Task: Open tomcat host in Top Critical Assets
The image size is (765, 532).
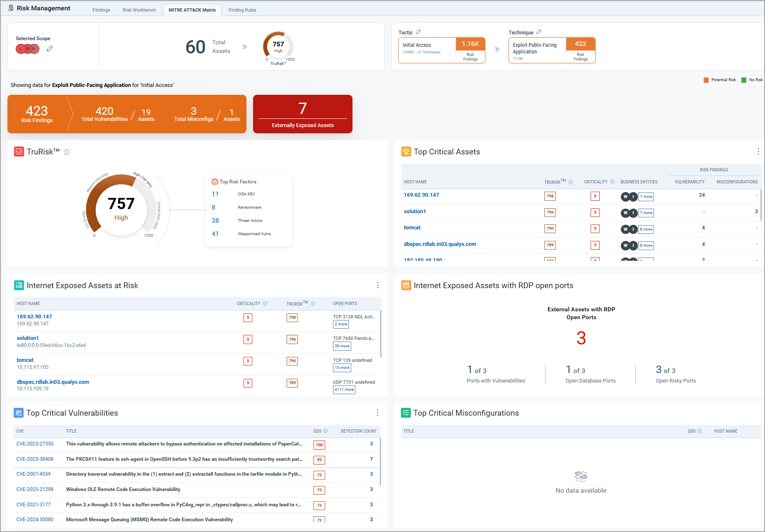Action: pos(412,228)
